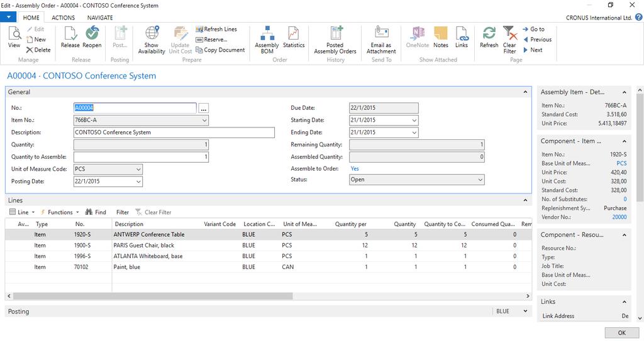Collapse the Component - Resource factbox
The width and height of the screenshot is (644, 341).
pos(625,235)
